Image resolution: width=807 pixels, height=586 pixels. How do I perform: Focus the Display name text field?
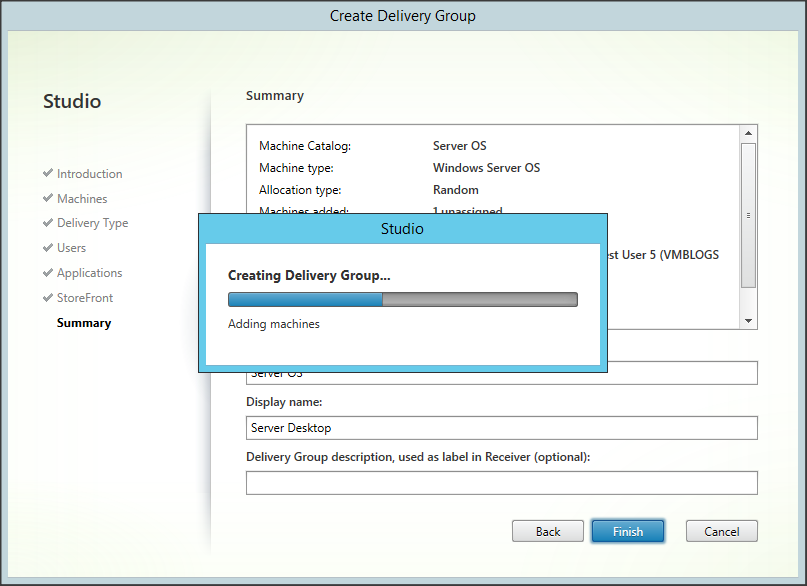(501, 428)
